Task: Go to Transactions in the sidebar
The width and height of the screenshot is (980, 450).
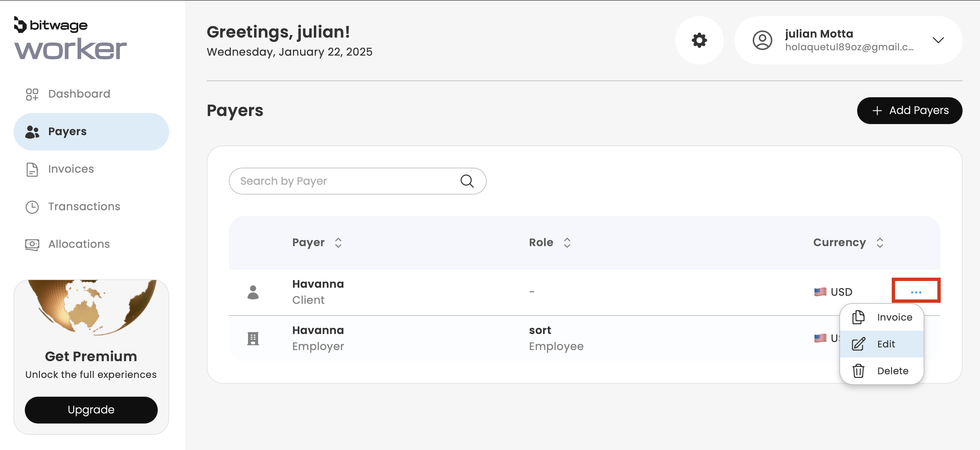Action: pyautogui.click(x=84, y=206)
